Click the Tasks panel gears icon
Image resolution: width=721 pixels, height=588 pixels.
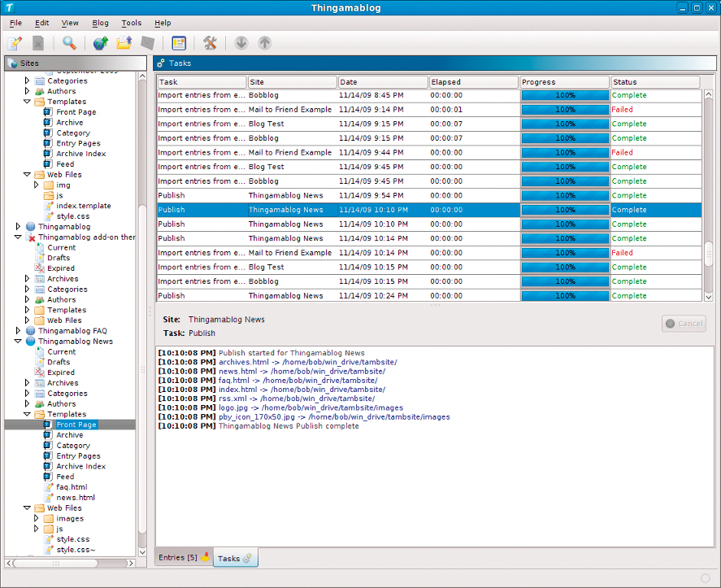[160, 63]
